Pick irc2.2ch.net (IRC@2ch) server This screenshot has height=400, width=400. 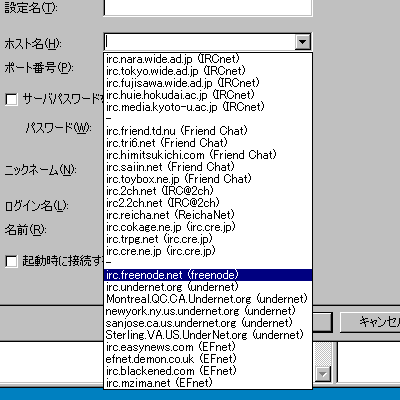208,203
